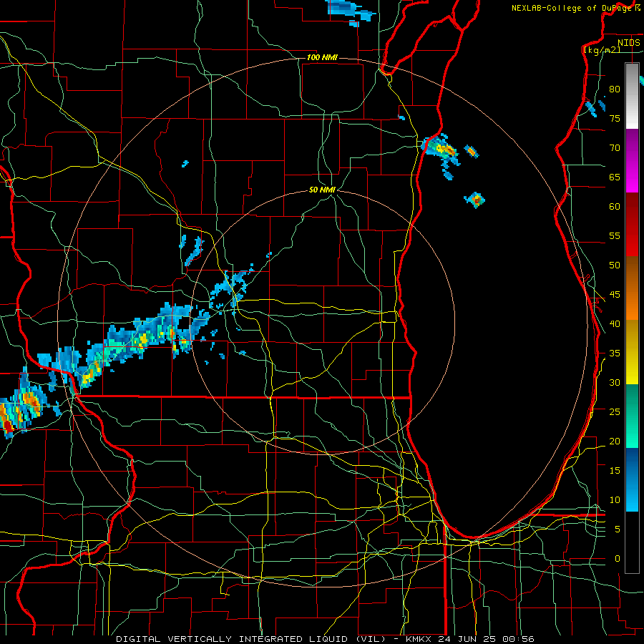Click the 10 value on the color scale
Image resolution: width=644 pixels, height=644 pixels.
(615, 500)
